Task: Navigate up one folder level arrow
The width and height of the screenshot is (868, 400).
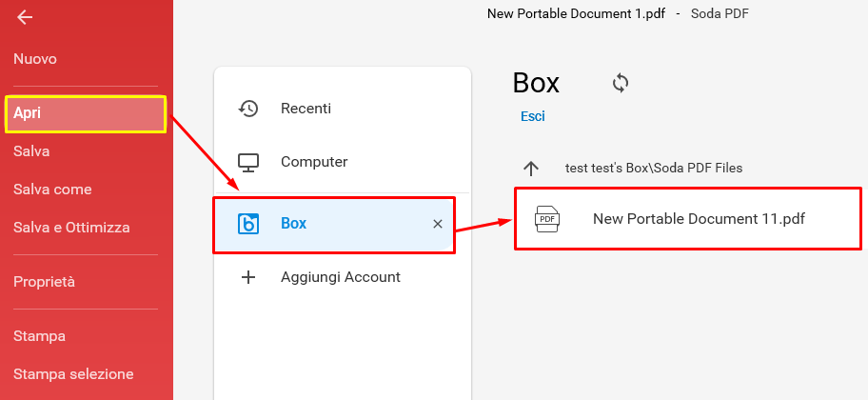Action: 531,169
